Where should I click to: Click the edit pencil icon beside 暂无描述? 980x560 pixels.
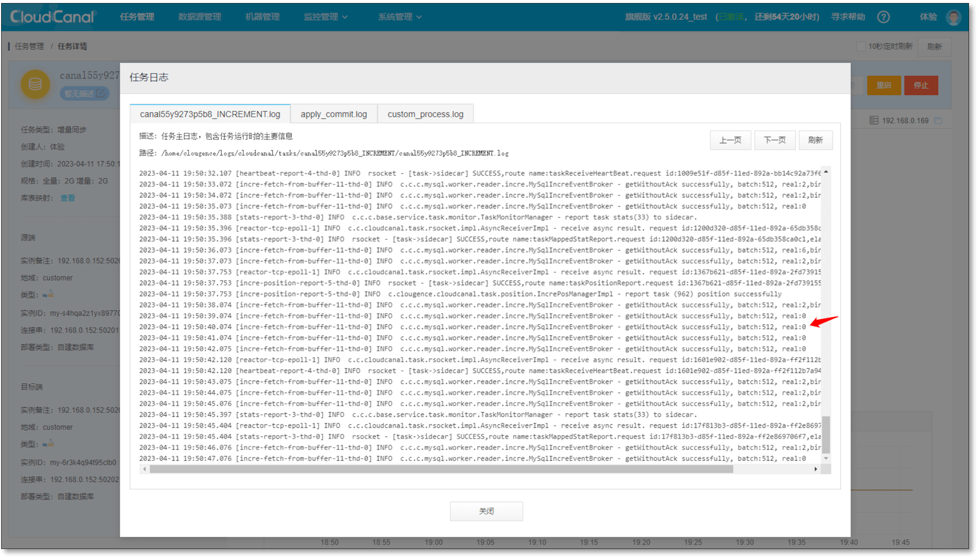pyautogui.click(x=101, y=93)
